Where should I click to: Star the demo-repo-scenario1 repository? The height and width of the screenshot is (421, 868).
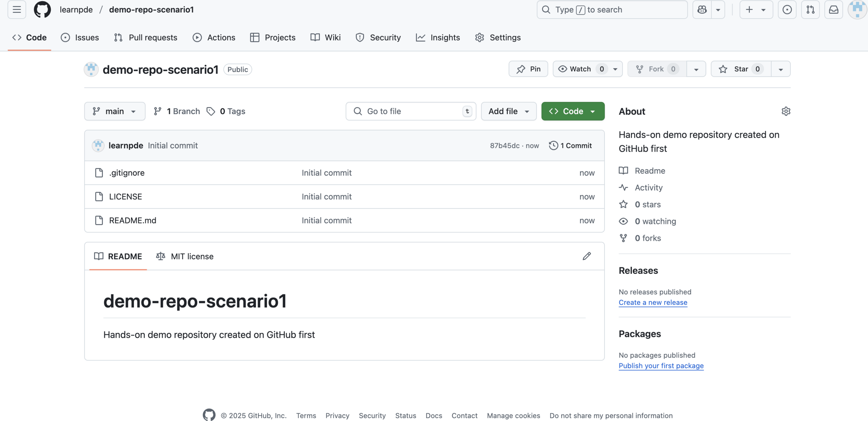click(741, 69)
